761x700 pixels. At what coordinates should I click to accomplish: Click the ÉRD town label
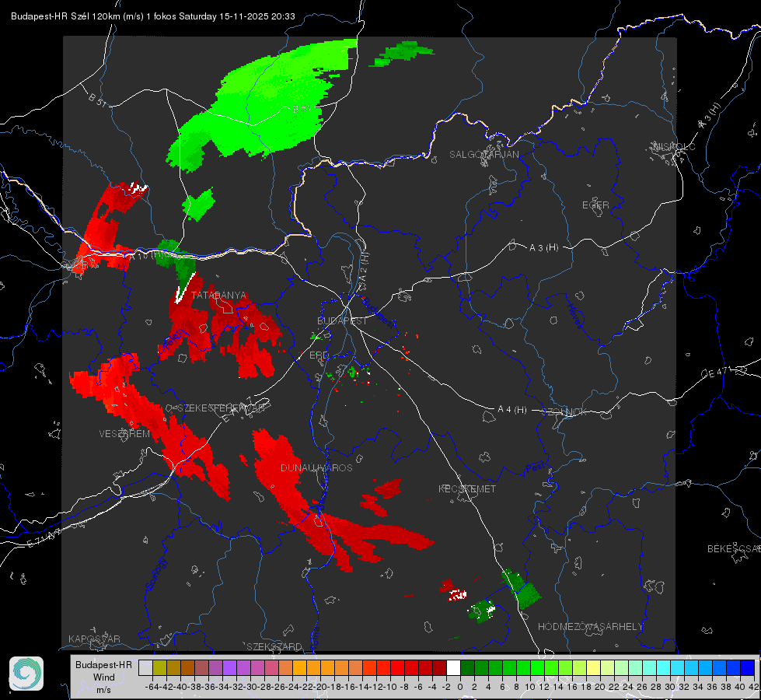click(319, 355)
